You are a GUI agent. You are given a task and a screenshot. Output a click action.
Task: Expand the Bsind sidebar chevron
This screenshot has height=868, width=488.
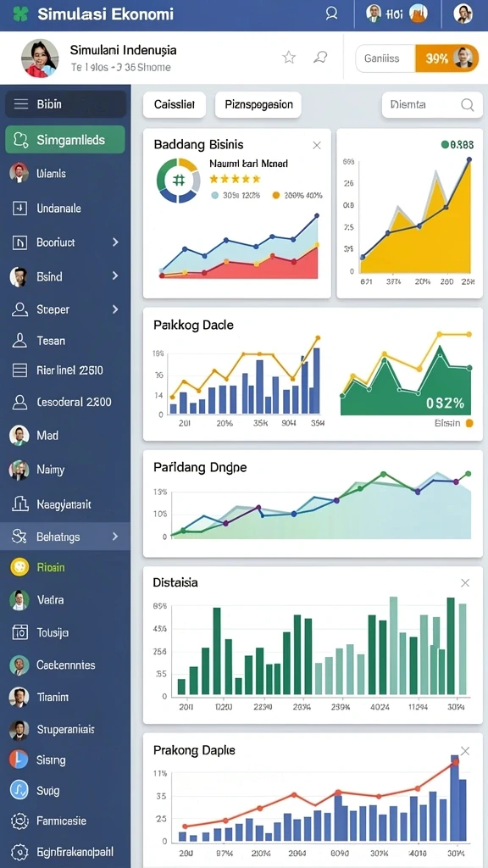115,275
